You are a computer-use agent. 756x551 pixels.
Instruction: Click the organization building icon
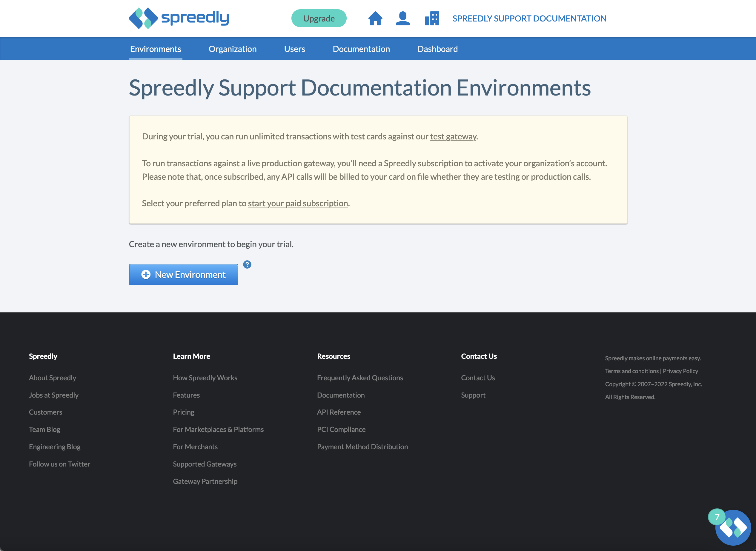point(432,18)
